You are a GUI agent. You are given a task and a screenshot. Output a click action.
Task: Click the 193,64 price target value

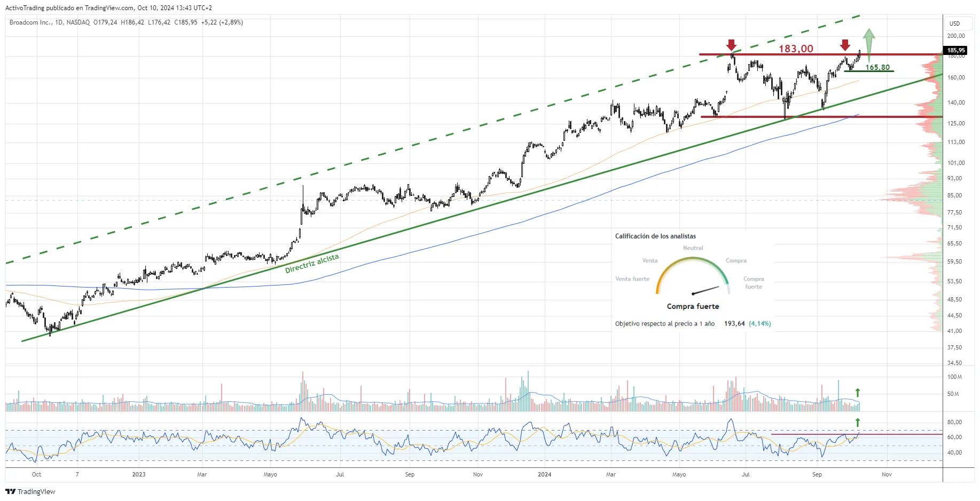734,324
